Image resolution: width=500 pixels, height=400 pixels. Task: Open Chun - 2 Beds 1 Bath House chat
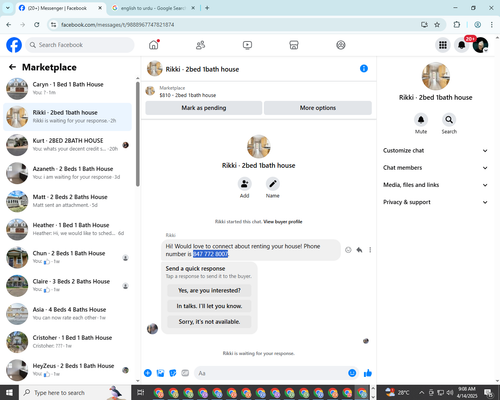(68, 258)
